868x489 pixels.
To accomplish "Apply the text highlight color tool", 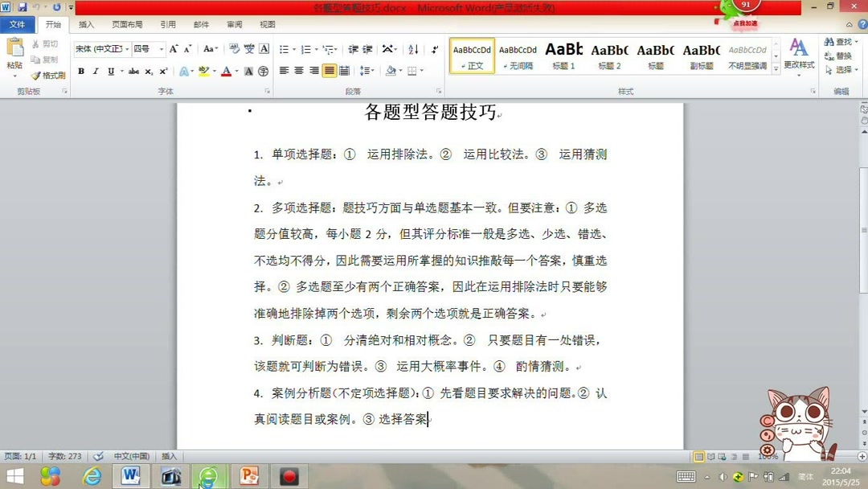I will click(205, 72).
